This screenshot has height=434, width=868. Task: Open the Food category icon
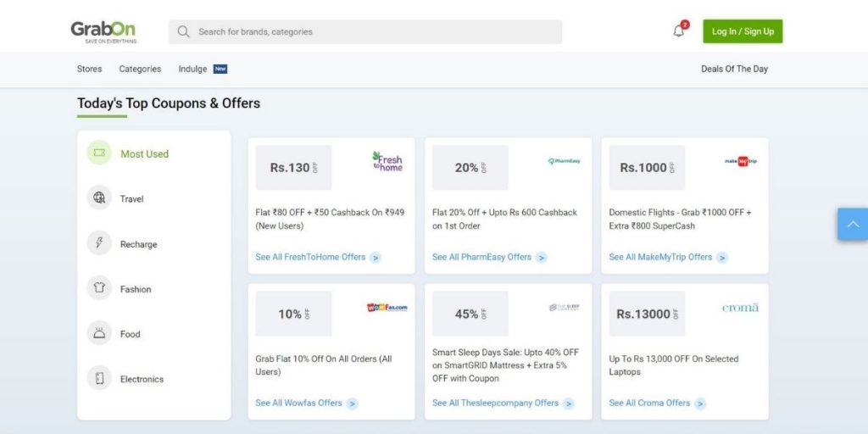click(99, 333)
